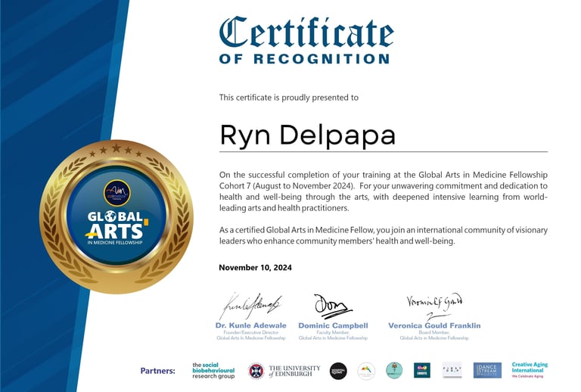Click the "Faculty Member" title
Image resolution: width=581 pixels, height=392 pixels.
[333, 332]
